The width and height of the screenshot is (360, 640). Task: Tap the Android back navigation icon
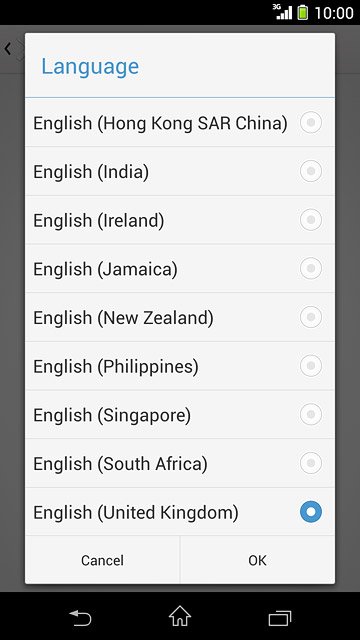click(80, 617)
